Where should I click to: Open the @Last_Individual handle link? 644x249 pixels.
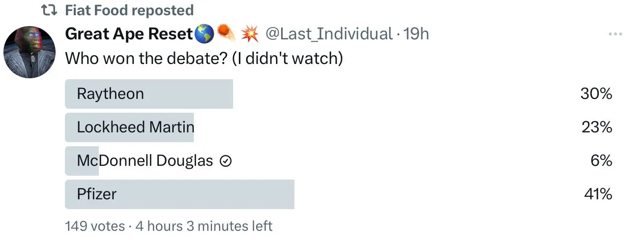click(329, 34)
